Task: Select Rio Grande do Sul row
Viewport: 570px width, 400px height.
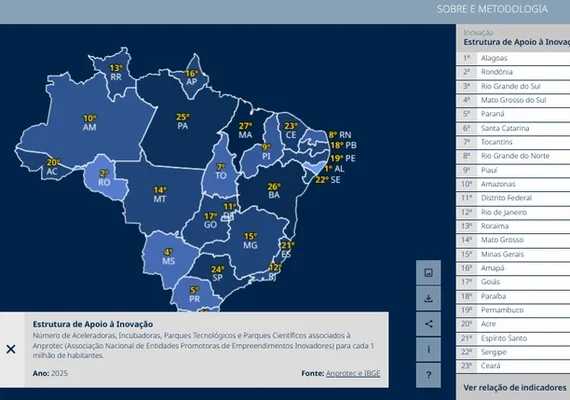Action: click(513, 86)
